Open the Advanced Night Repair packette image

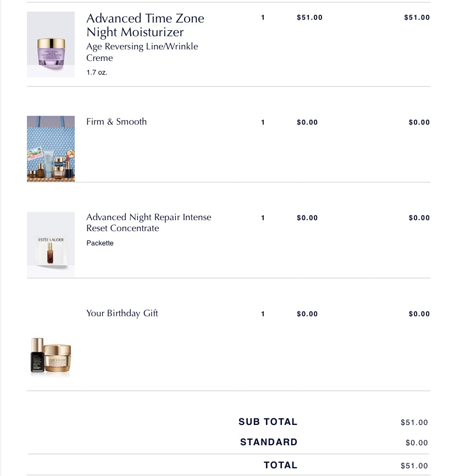point(51,245)
